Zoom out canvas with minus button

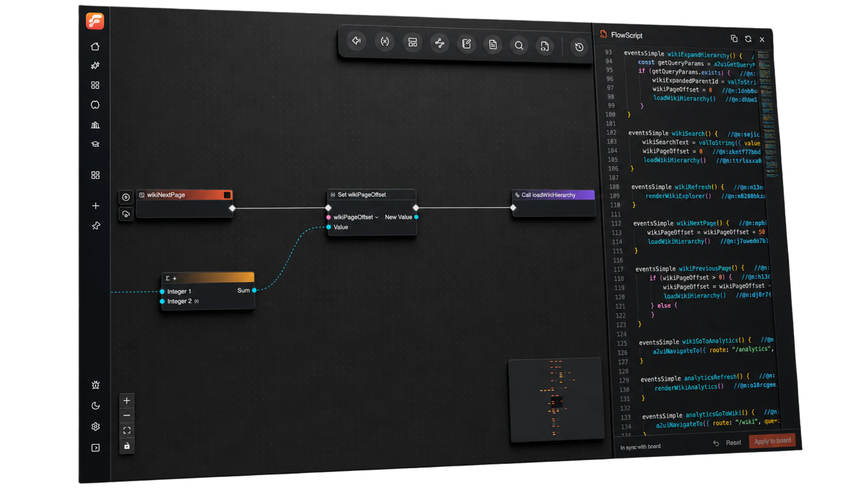[x=127, y=416]
